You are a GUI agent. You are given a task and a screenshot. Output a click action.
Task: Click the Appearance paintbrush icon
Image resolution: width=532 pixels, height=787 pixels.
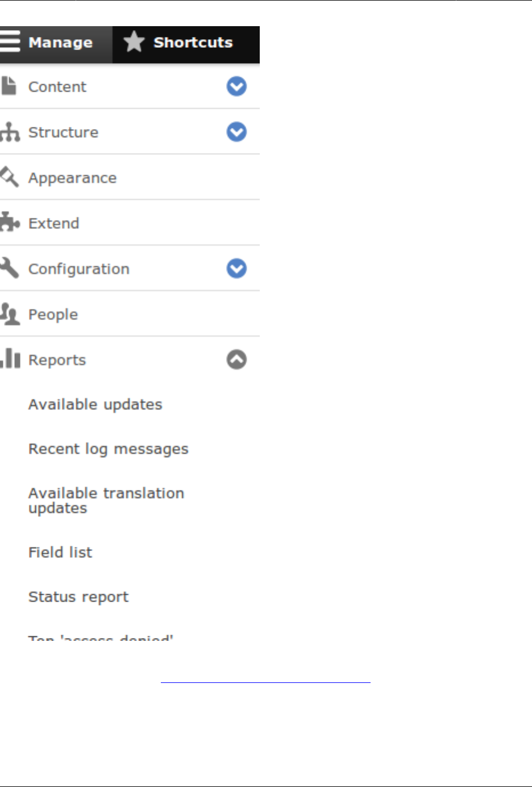coord(9,177)
